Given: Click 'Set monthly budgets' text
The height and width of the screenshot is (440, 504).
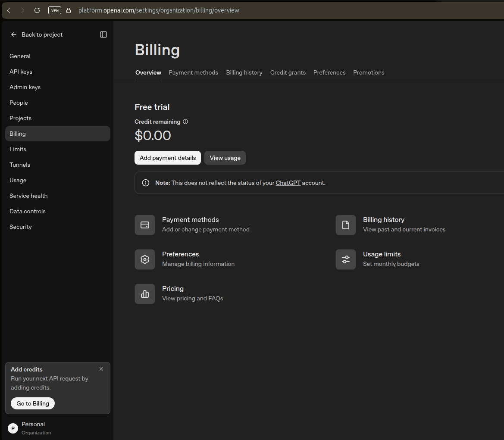Looking at the screenshot, I should point(391,264).
